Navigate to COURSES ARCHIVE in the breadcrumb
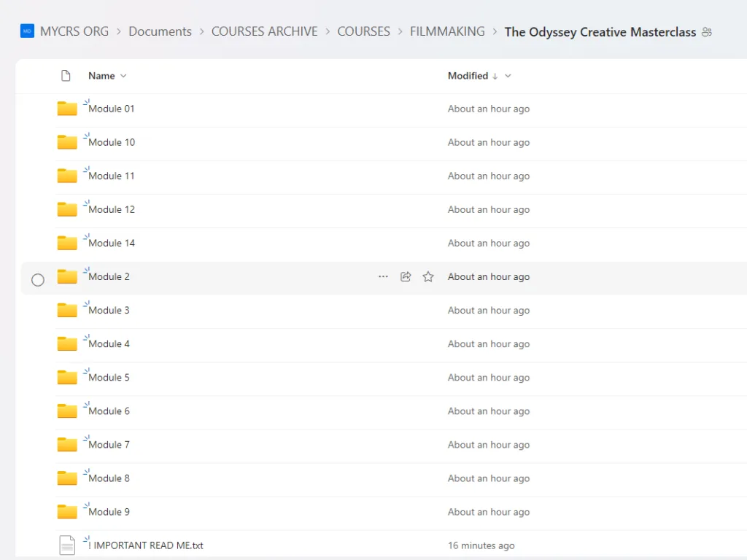 tap(264, 31)
